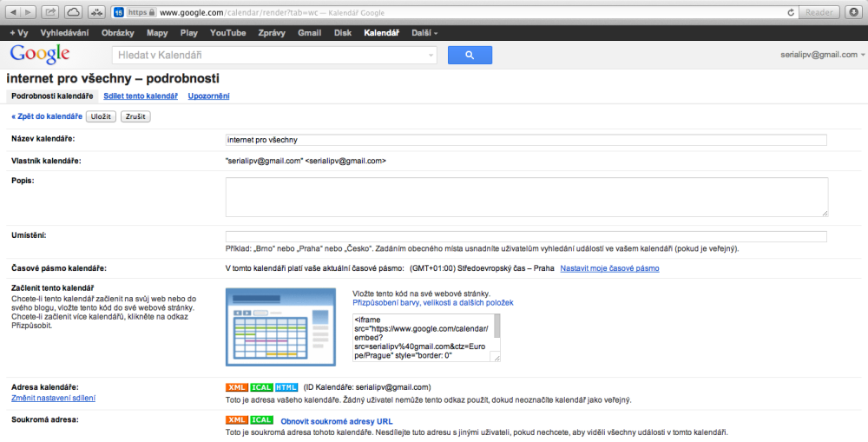The width and height of the screenshot is (868, 442).
Task: Click Obnovit soukromé adresy URL link
Action: [337, 421]
